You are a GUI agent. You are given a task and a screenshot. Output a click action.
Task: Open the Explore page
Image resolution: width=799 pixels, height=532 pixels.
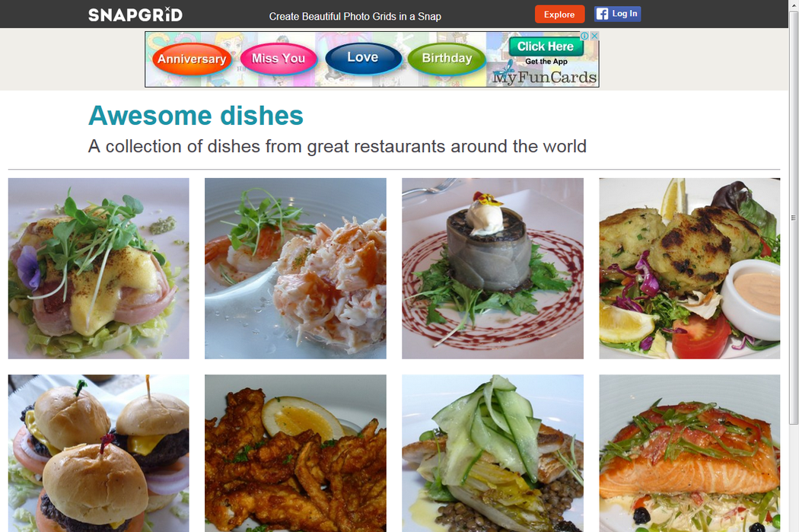[559, 14]
